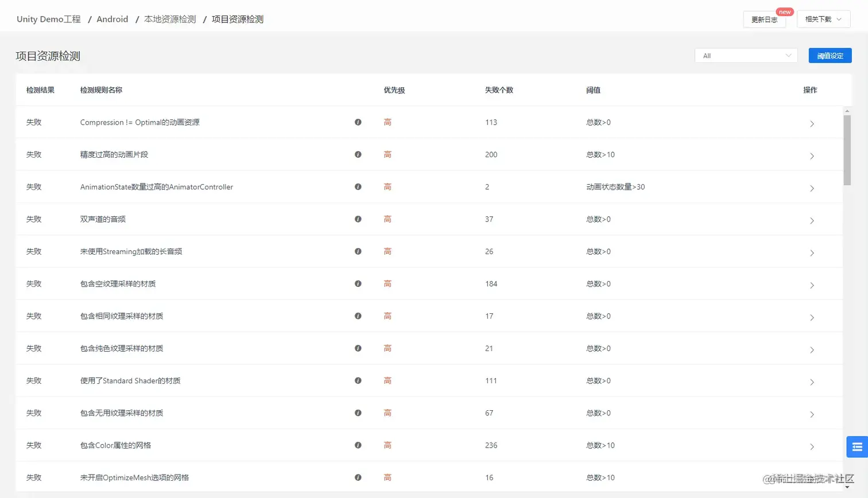Open the 相关下载 dropdown
This screenshot has height=498, width=868.
pyautogui.click(x=823, y=18)
